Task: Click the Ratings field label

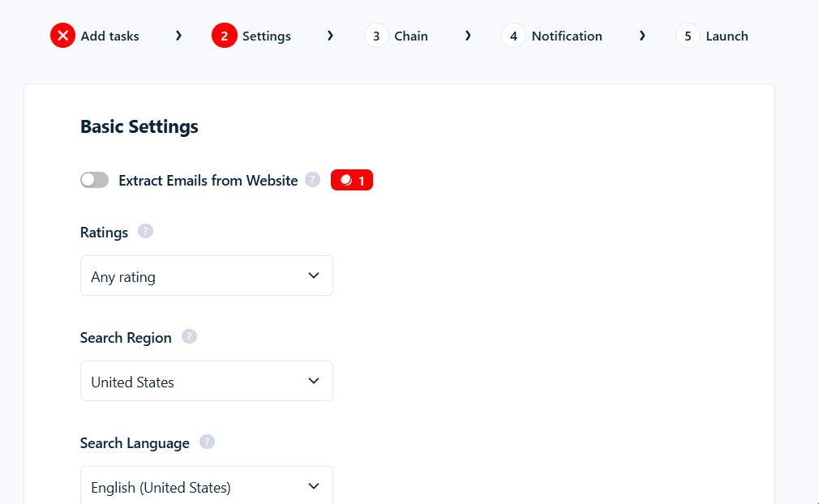Action: (104, 233)
